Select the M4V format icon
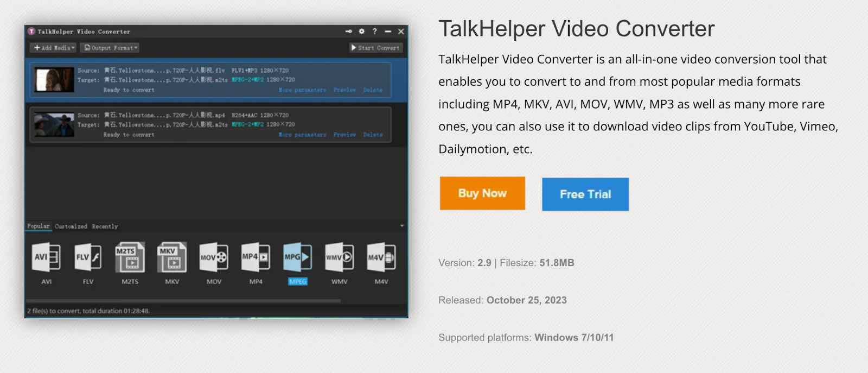The height and width of the screenshot is (373, 868). tap(381, 257)
